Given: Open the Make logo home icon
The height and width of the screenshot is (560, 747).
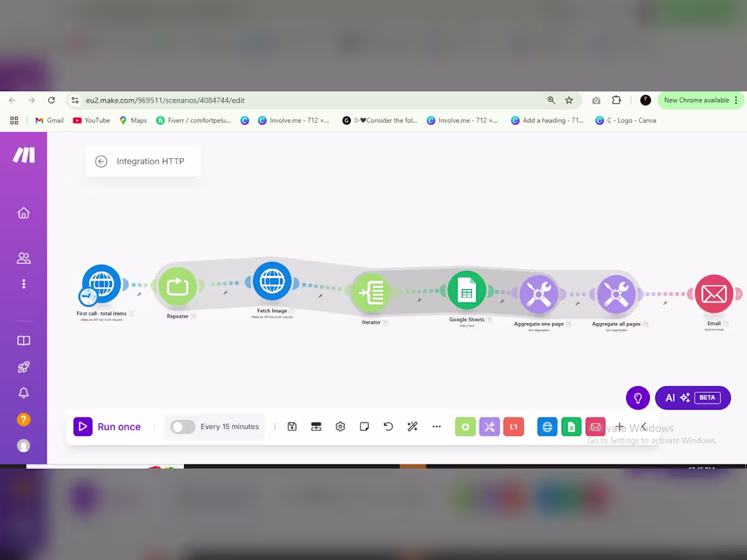Looking at the screenshot, I should pyautogui.click(x=23, y=155).
